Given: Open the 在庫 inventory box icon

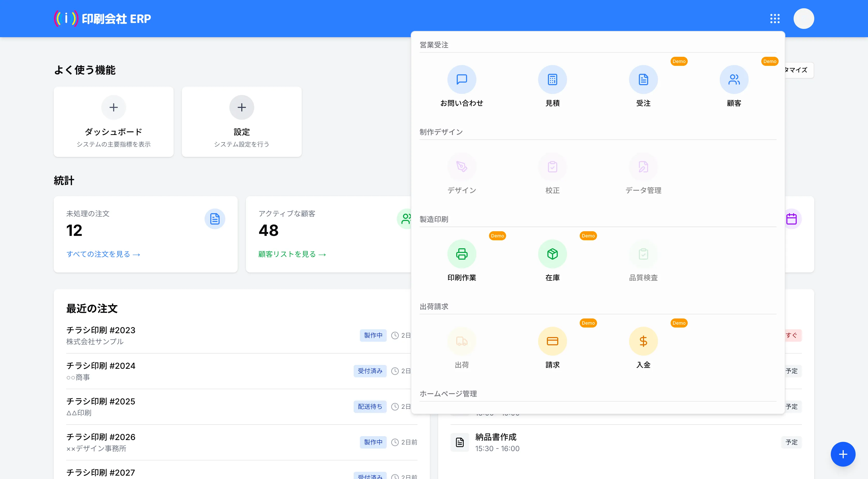Looking at the screenshot, I should click(552, 254).
